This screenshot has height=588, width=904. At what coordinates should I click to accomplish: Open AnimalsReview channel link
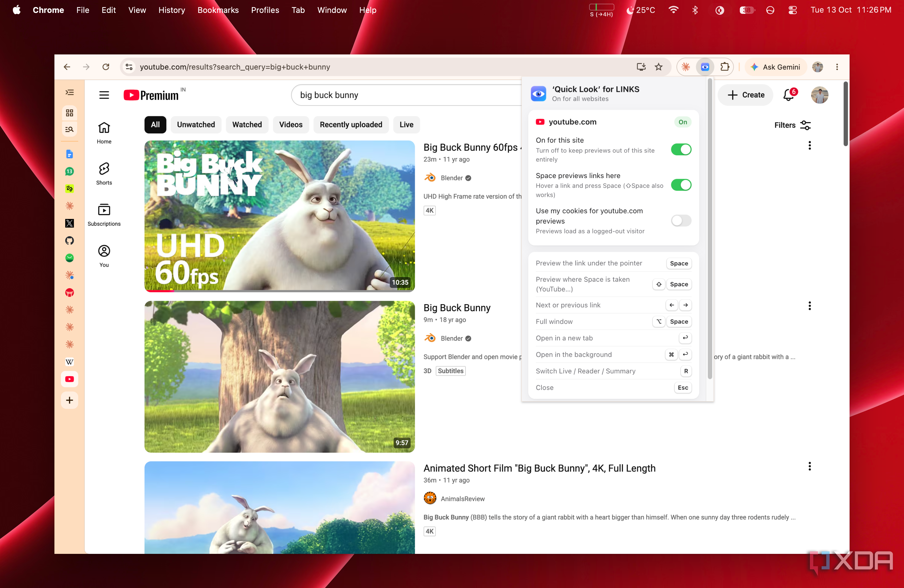[462, 499]
